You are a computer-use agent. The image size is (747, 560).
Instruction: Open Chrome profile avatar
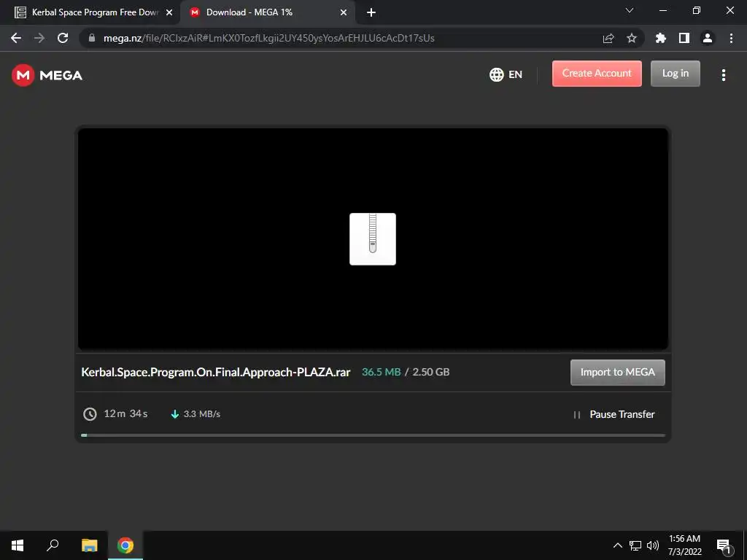pyautogui.click(x=708, y=38)
